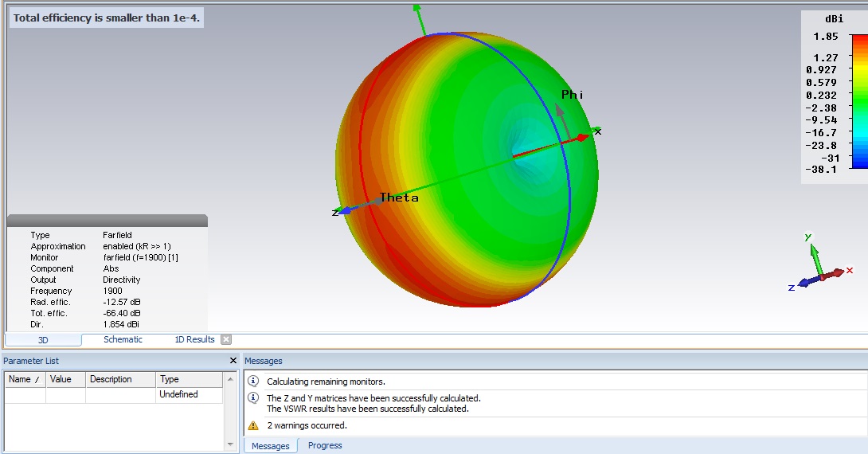Click info icon beside 'Calculating remaining monitors'

point(253,382)
